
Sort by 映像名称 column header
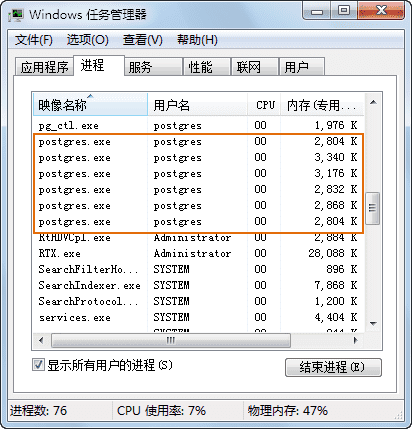[90, 105]
